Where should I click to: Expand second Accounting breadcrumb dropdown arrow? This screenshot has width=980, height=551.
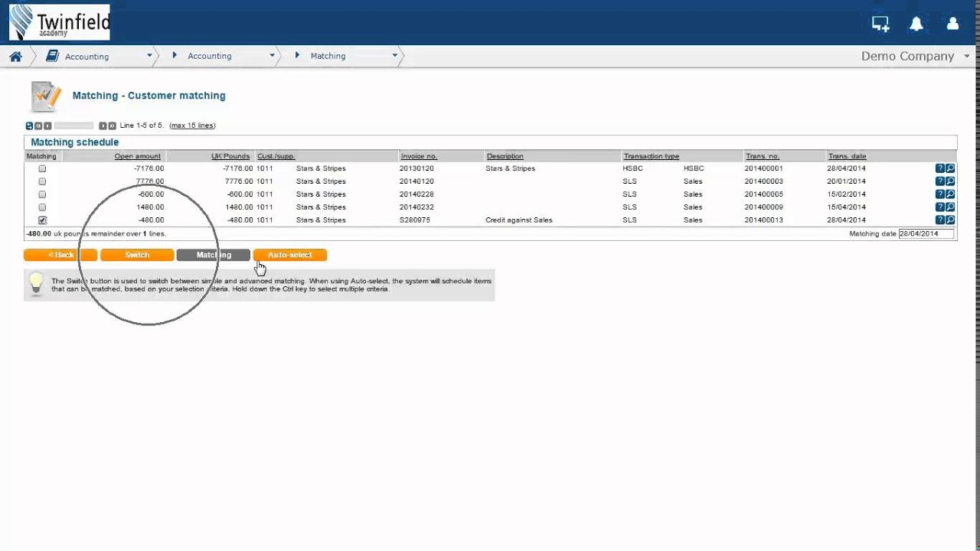tap(272, 56)
